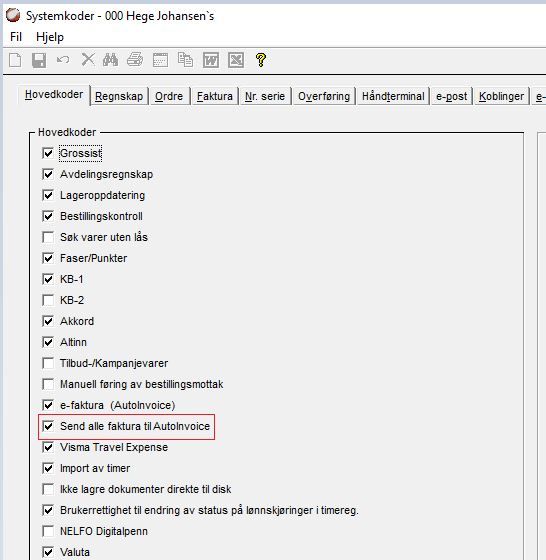Toggle the Grossist checkbox
Viewport: 546px width, 560px height.
[x=48, y=153]
